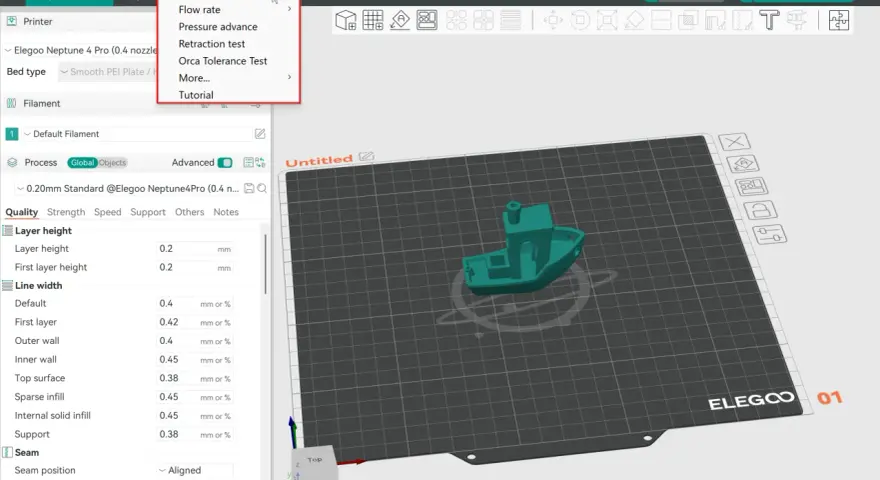Choose Pressure advance from calibration menu

(x=218, y=27)
